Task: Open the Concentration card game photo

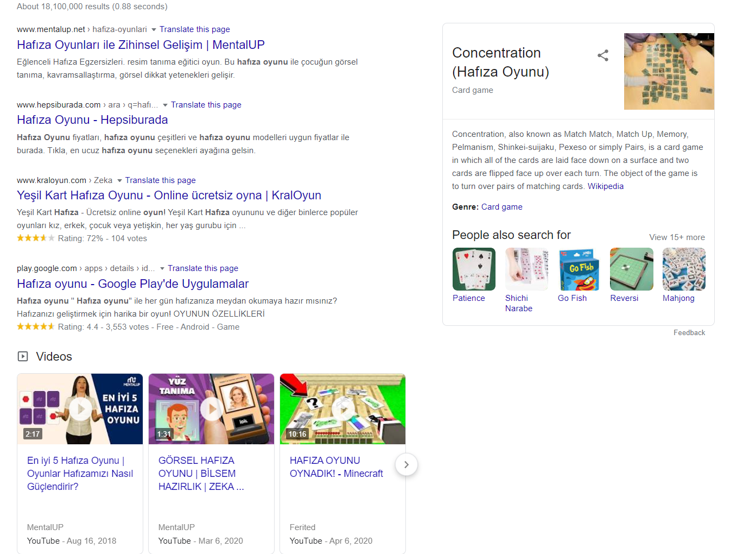Action: (x=669, y=71)
